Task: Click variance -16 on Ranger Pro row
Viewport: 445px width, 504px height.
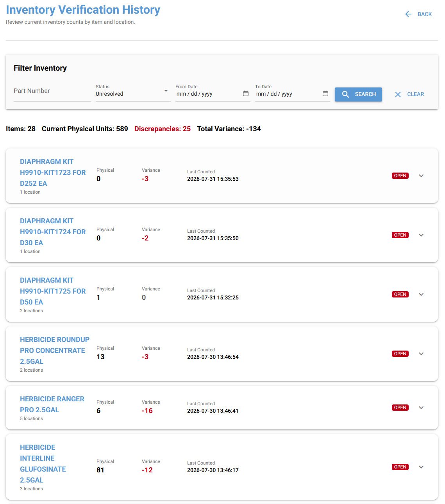Action: click(x=147, y=411)
